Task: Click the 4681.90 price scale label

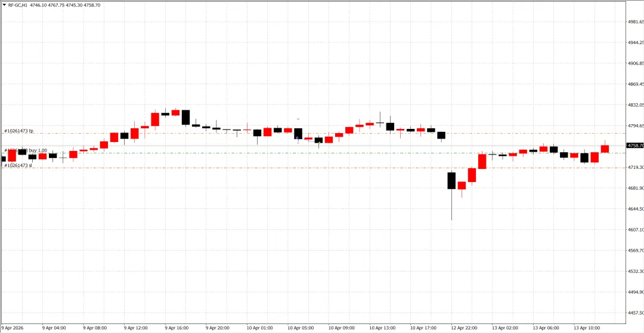Action: click(x=636, y=188)
